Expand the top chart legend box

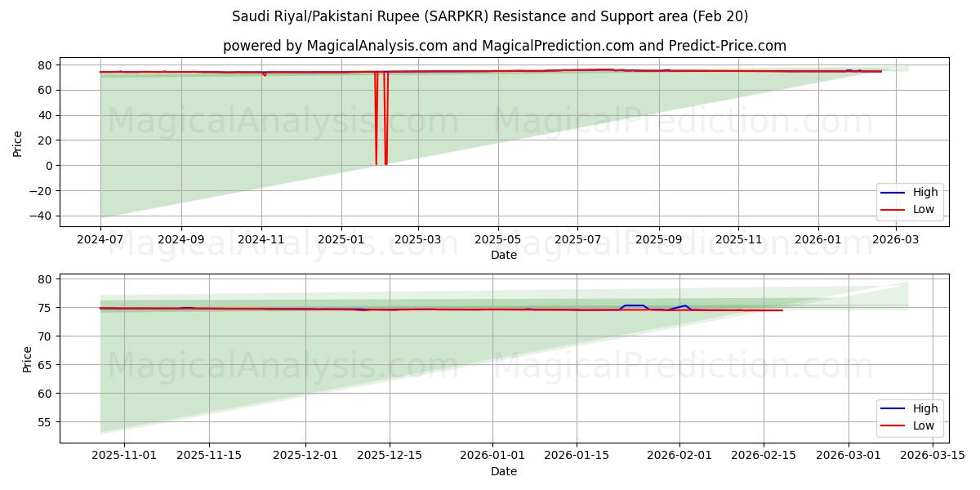coord(909,200)
